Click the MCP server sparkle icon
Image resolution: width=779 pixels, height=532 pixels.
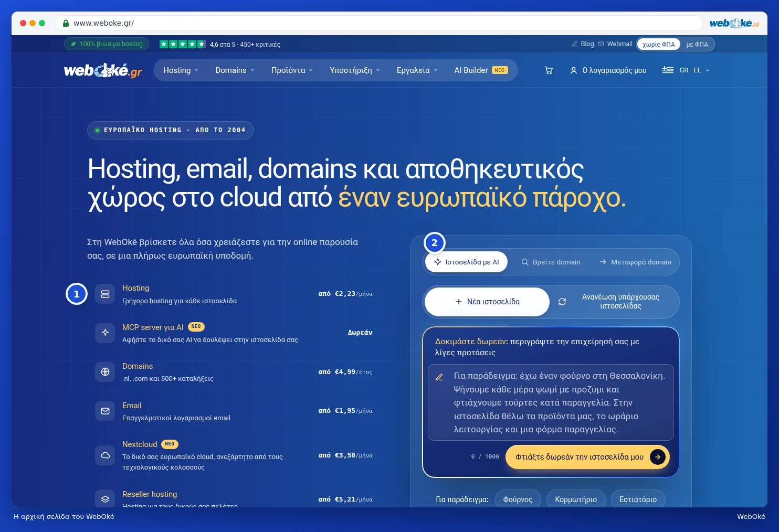click(105, 333)
